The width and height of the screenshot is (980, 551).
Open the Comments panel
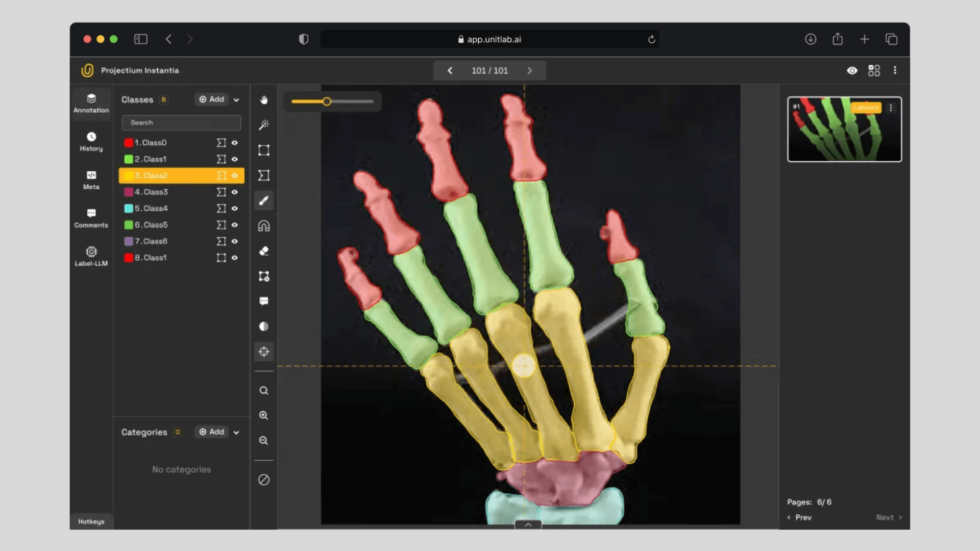click(x=91, y=218)
